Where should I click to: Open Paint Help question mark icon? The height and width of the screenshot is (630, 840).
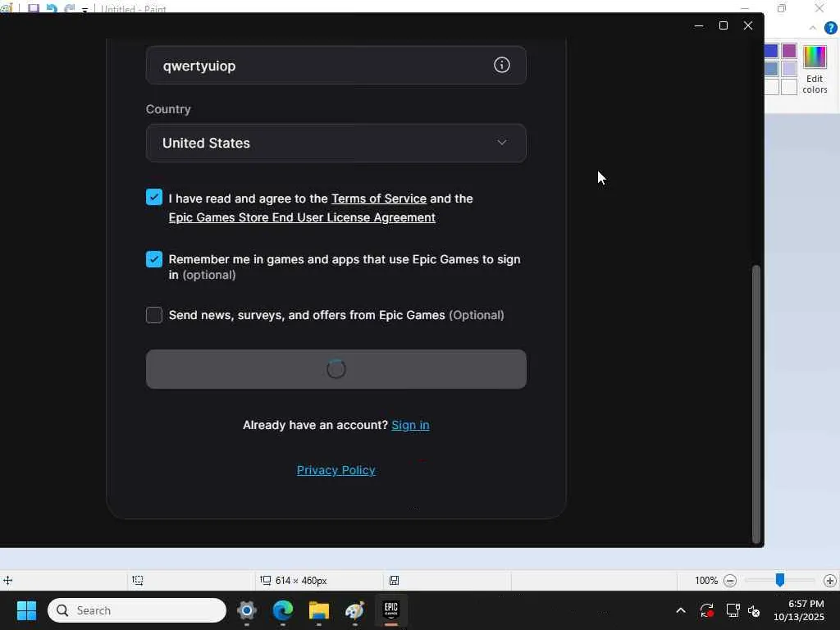830,28
